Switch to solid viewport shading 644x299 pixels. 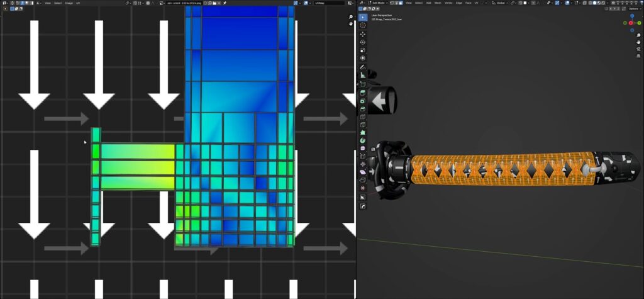click(x=594, y=3)
